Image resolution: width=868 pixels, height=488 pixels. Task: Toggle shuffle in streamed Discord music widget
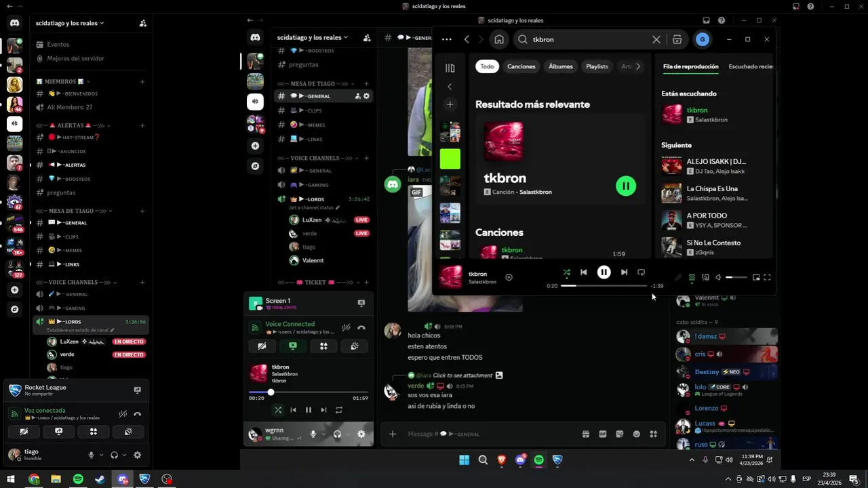pyautogui.click(x=277, y=410)
